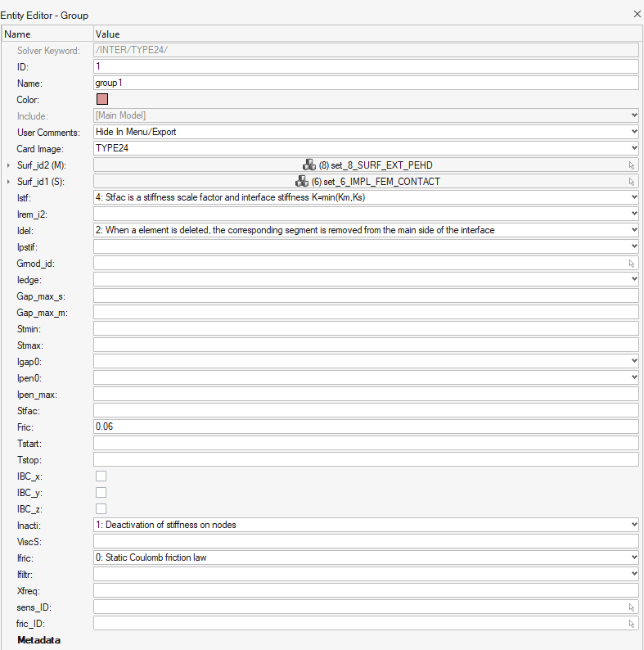Enable the IBC_x checkbox
This screenshot has height=650, width=644.
coord(101,476)
